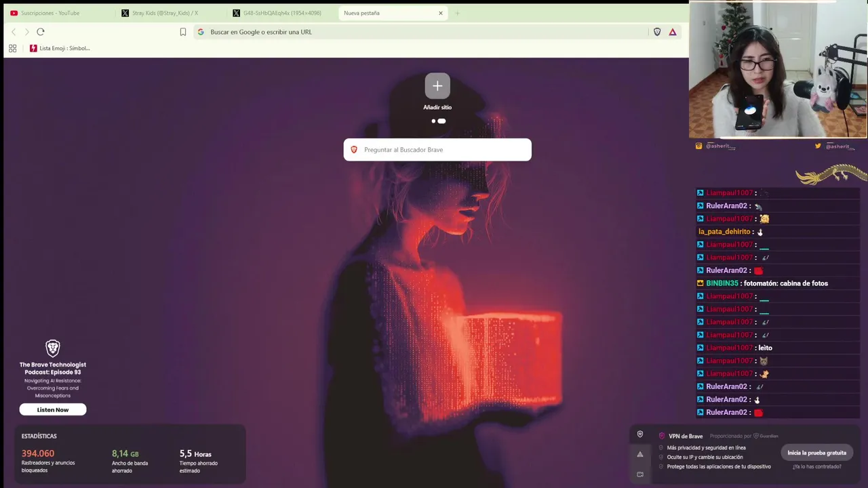This screenshot has width=868, height=488.
Task: Click the Brave icon in the search box
Action: pyautogui.click(x=354, y=150)
